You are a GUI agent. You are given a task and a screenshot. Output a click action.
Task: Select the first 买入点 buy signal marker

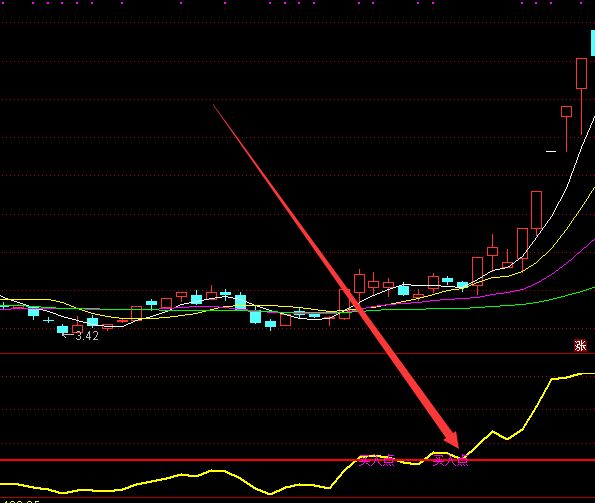[x=377, y=461]
